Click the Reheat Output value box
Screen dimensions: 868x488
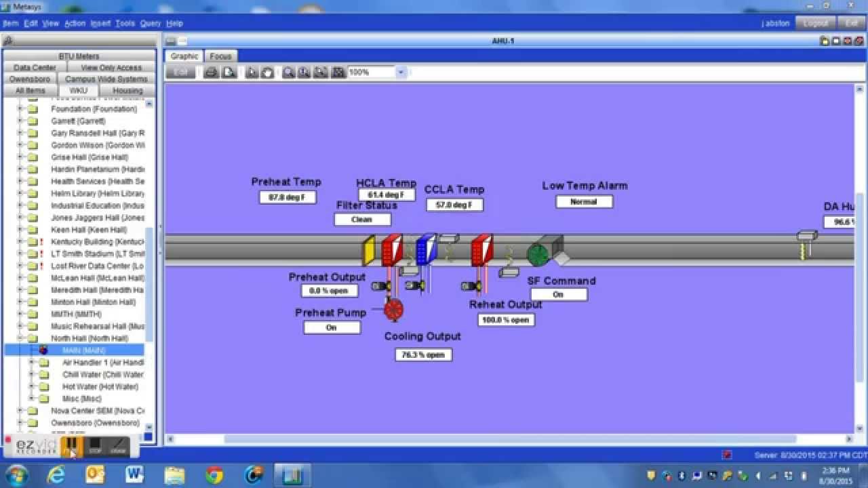pyautogui.click(x=506, y=320)
